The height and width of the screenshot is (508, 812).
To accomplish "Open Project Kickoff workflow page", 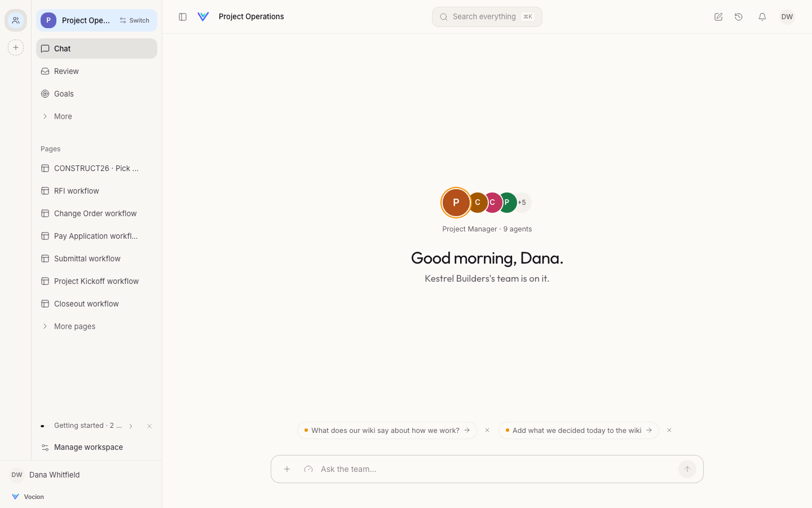I will click(97, 281).
